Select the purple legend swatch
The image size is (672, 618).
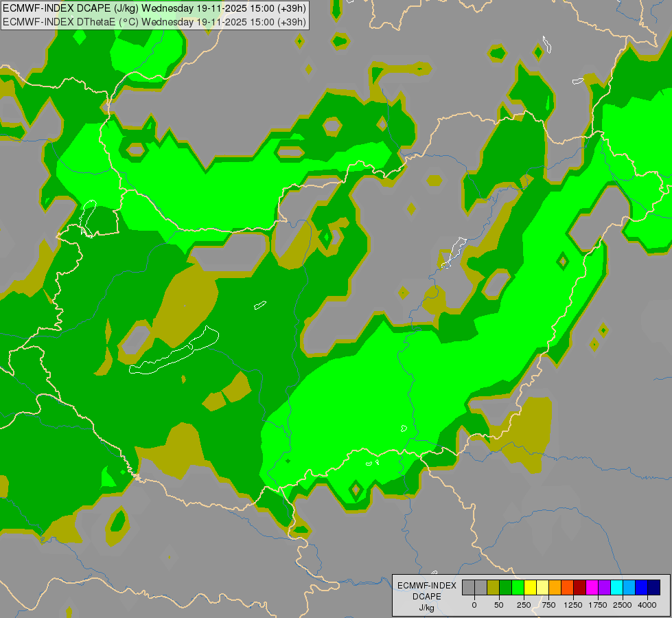(x=604, y=587)
